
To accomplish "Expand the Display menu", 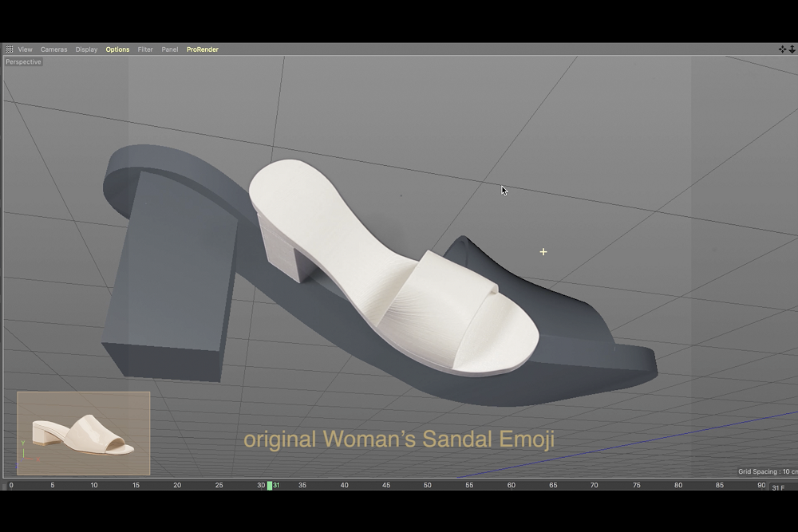I will tap(86, 49).
